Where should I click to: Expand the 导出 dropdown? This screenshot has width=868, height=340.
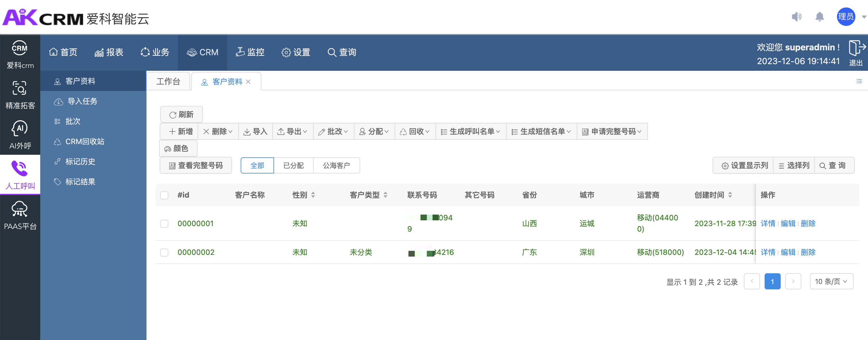(292, 131)
